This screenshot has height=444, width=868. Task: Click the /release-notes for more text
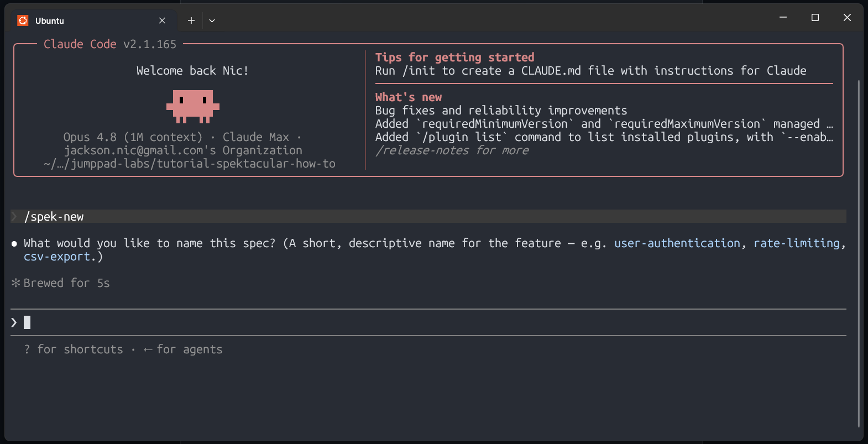click(x=452, y=150)
